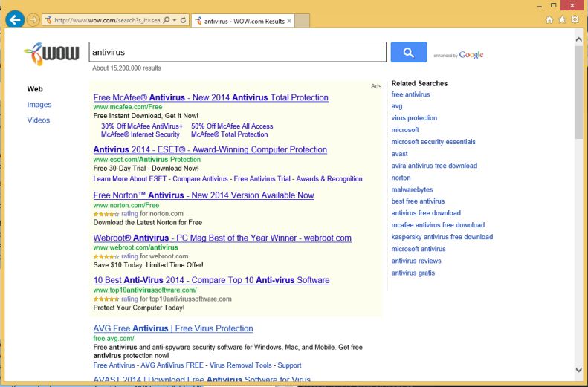
Task: Click related search kaspersky antivirus free download
Action: [x=442, y=237]
